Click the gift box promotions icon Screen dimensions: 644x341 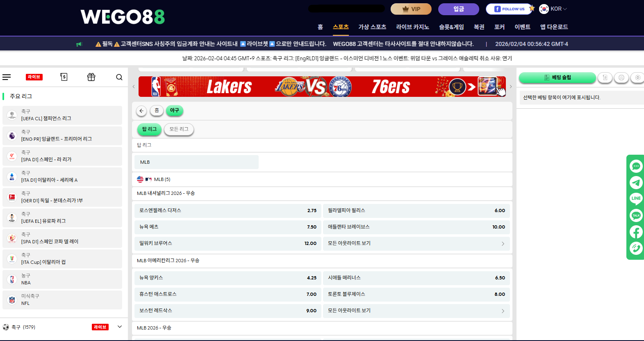91,77
